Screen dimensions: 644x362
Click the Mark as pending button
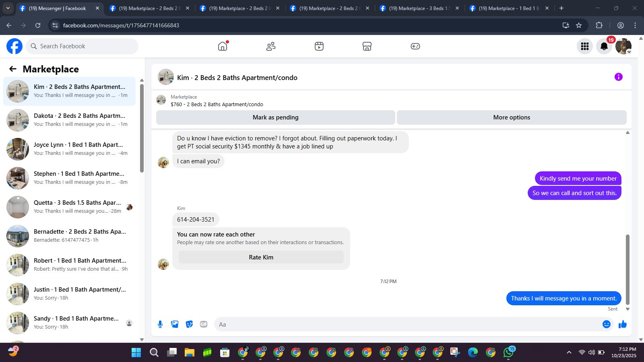[276, 117]
